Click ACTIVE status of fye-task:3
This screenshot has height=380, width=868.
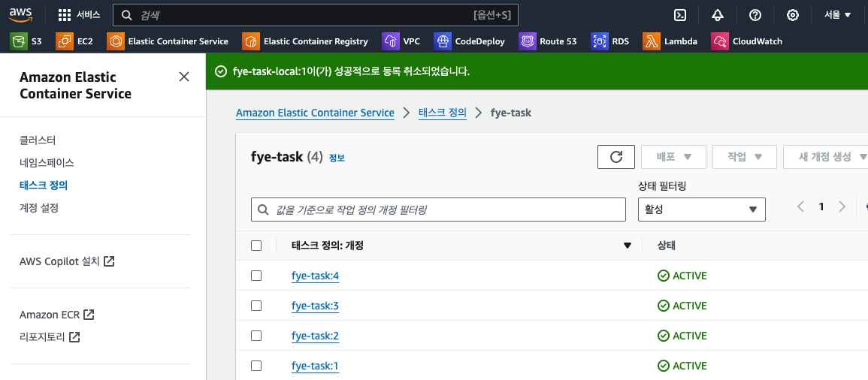[682, 306]
